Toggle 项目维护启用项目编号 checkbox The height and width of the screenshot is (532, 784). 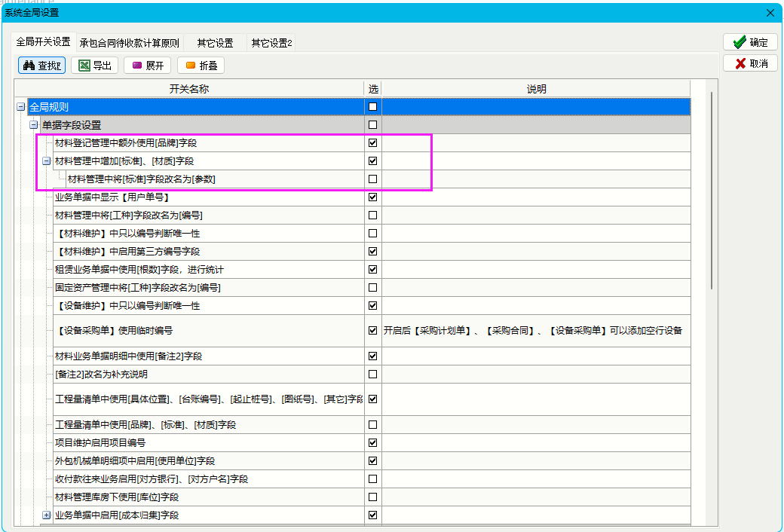click(372, 443)
